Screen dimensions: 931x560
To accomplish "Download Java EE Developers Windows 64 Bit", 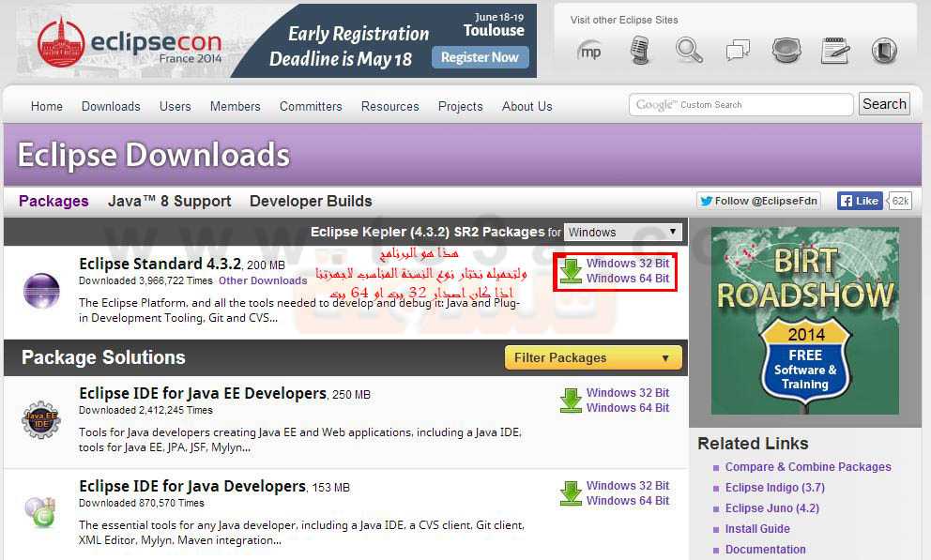I will coord(628,408).
